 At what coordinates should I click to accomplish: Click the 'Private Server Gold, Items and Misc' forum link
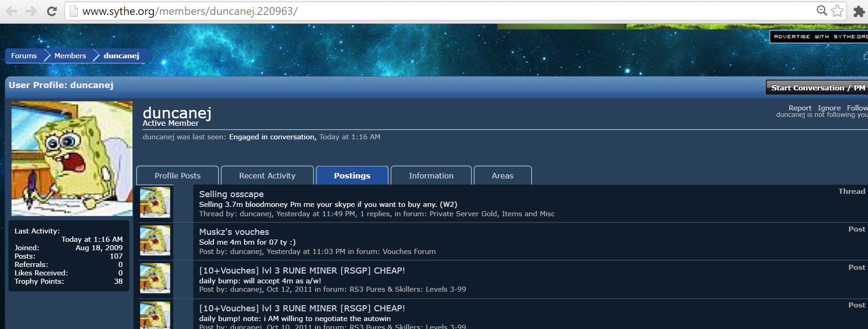pyautogui.click(x=492, y=213)
